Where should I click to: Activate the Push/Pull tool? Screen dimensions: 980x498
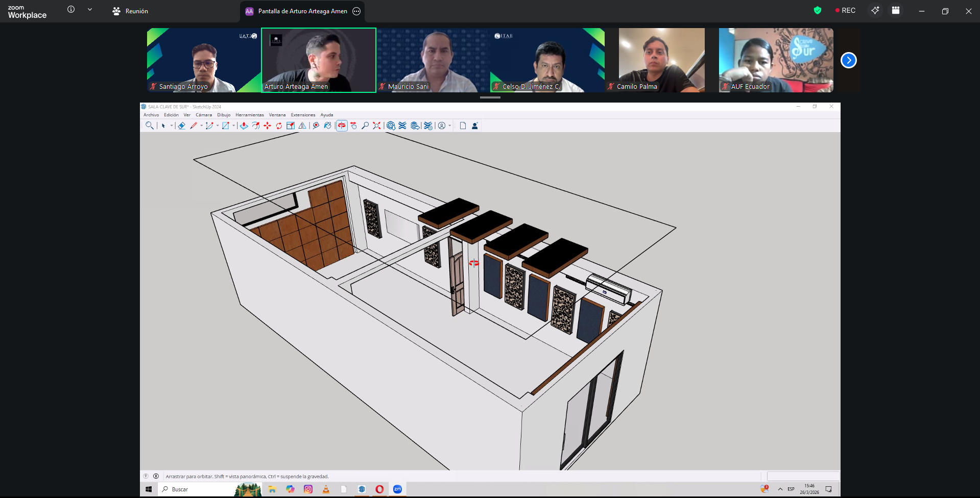pos(244,126)
